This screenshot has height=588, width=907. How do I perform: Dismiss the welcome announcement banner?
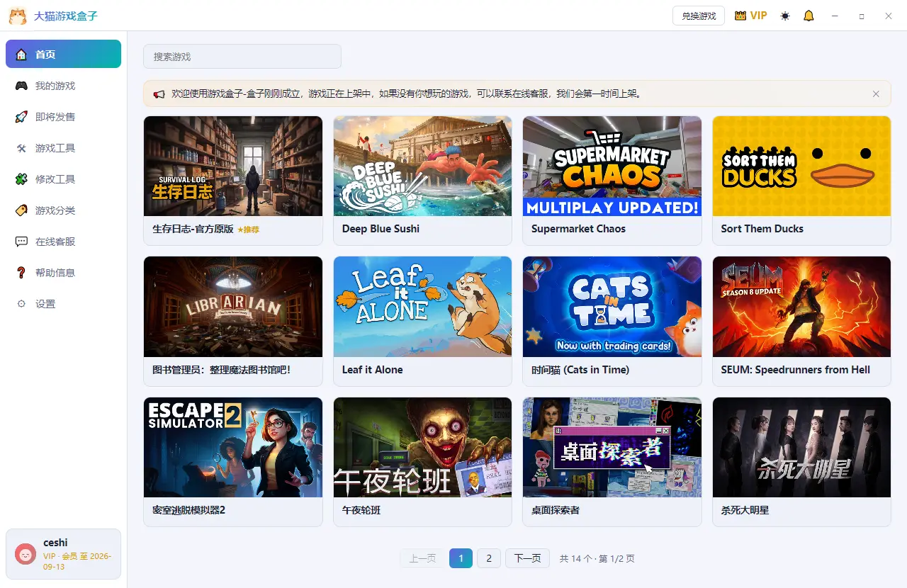tap(876, 94)
